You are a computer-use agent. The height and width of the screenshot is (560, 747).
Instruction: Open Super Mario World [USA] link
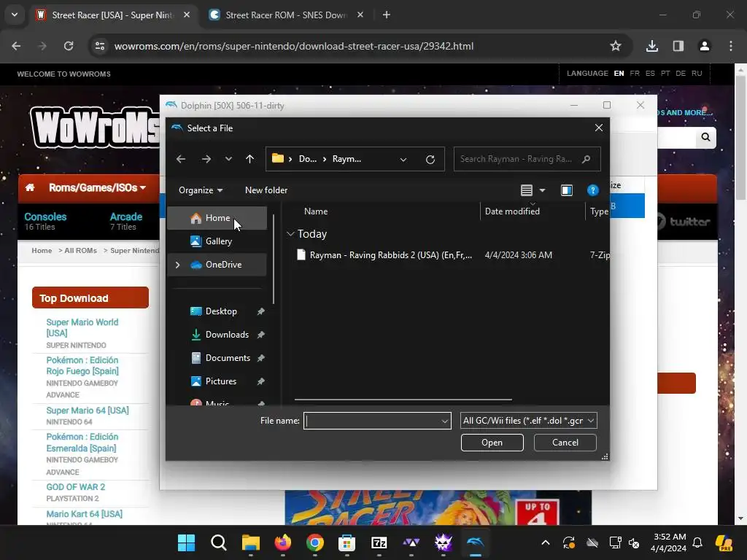coord(82,327)
